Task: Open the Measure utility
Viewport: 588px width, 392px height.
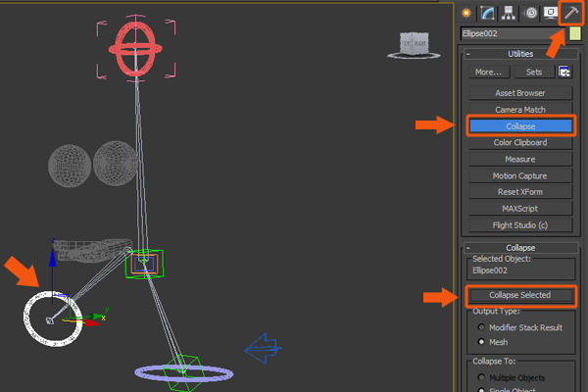Action: pos(520,159)
